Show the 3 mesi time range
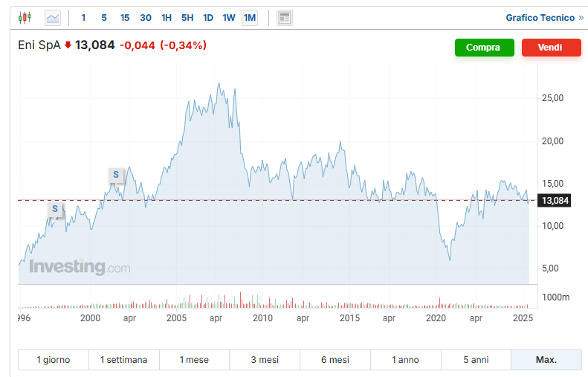This screenshot has width=588, height=377. 265,360
